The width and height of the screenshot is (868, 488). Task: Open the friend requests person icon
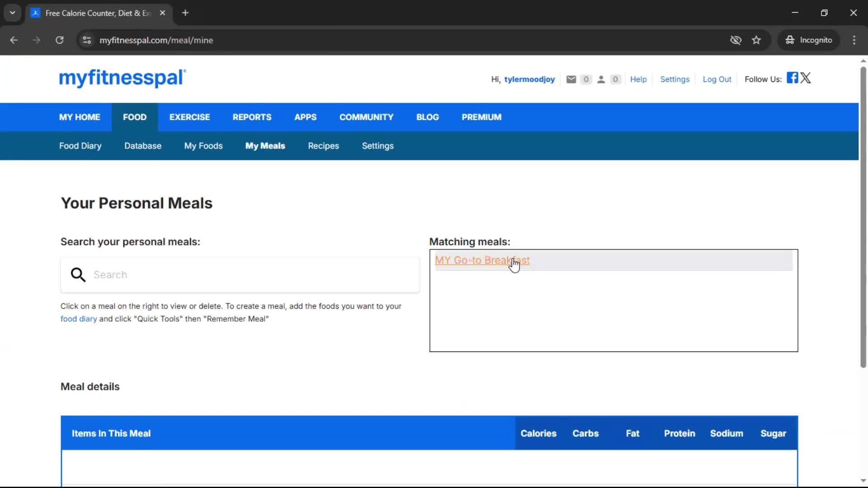pyautogui.click(x=601, y=80)
